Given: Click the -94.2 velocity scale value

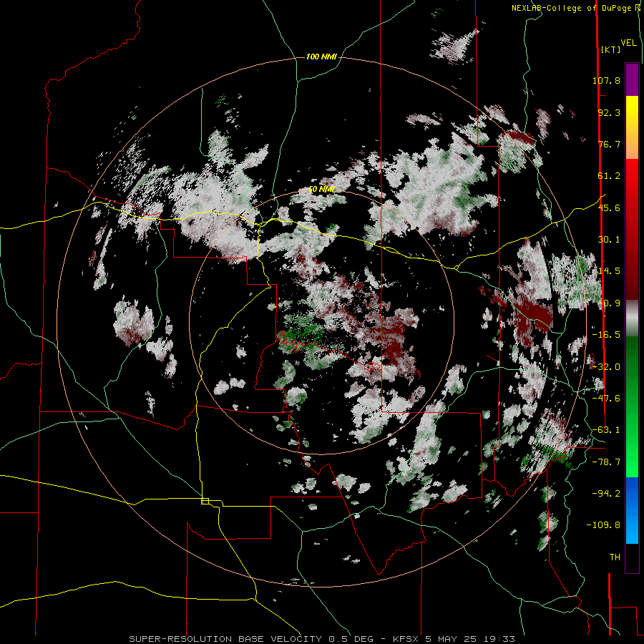Looking at the screenshot, I should point(606,493).
